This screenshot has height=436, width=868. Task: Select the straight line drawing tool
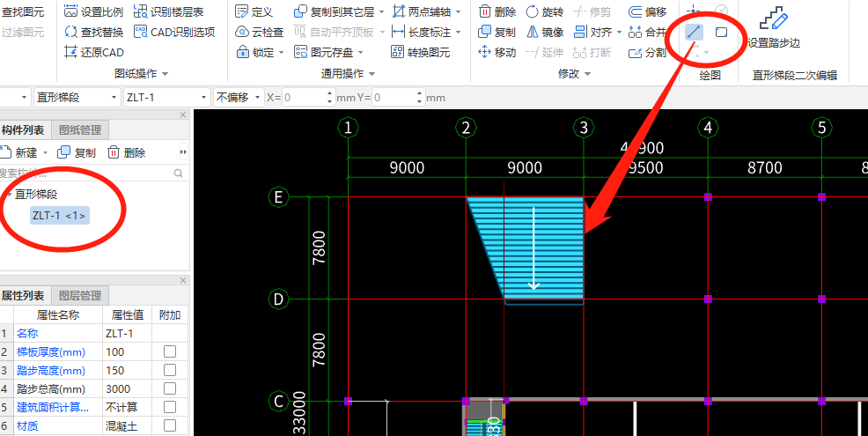tap(694, 32)
